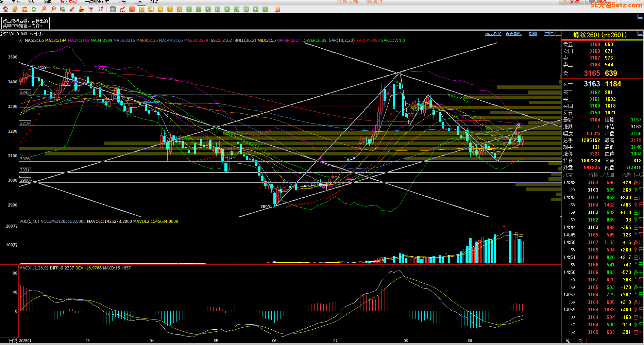
Task: Open the alarm bell alert icon
Action: [x=81, y=9]
